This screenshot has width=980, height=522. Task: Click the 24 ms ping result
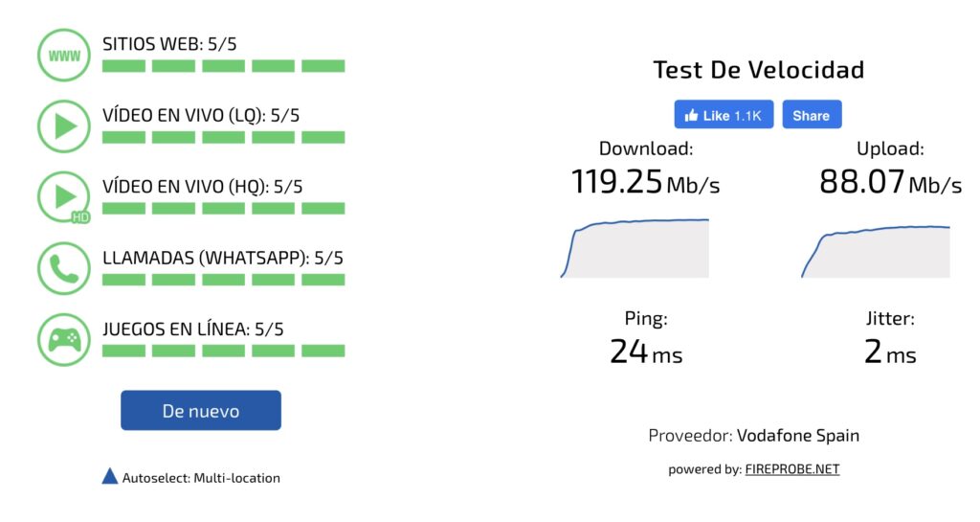click(646, 352)
